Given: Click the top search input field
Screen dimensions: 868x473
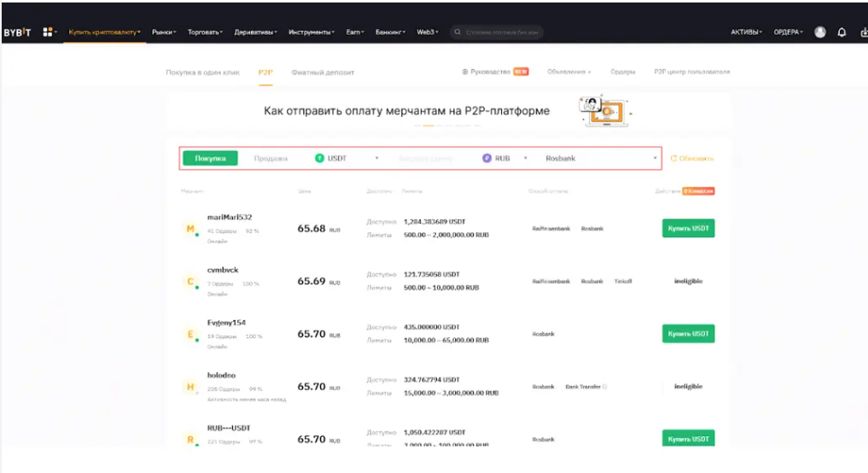Looking at the screenshot, I should pos(497,32).
